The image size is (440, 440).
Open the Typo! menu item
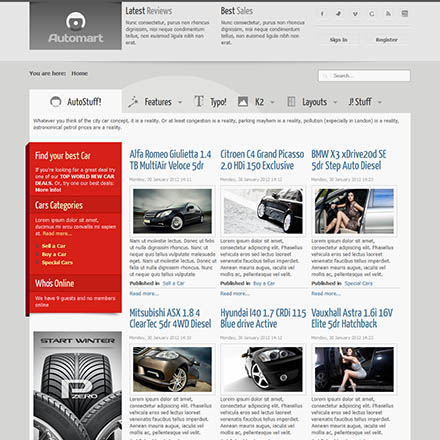coord(218,102)
